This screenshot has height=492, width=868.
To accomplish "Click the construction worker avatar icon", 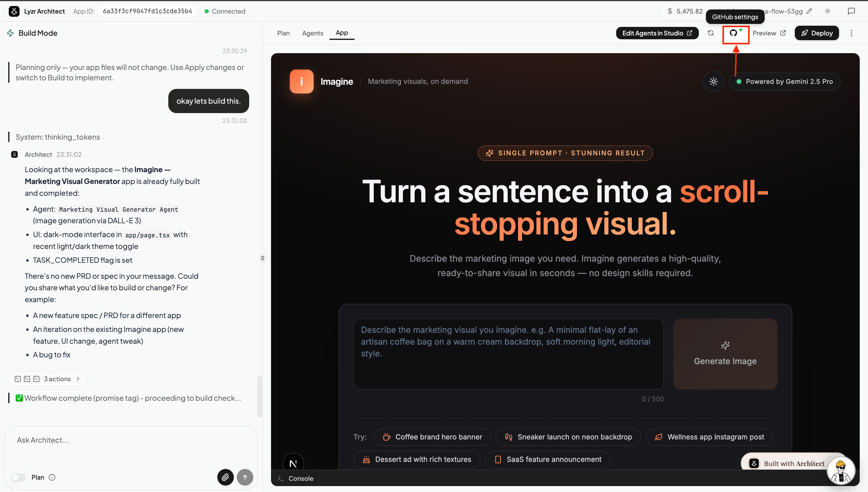I will (841, 471).
